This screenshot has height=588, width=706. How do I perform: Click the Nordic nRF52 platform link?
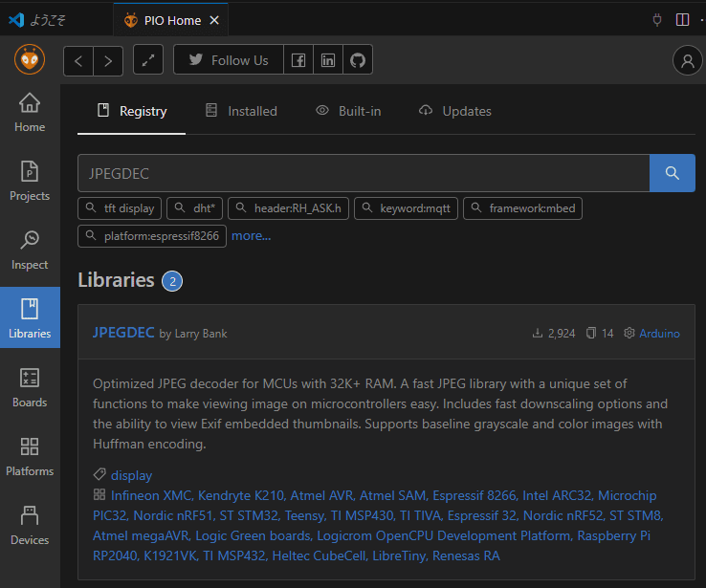563,515
